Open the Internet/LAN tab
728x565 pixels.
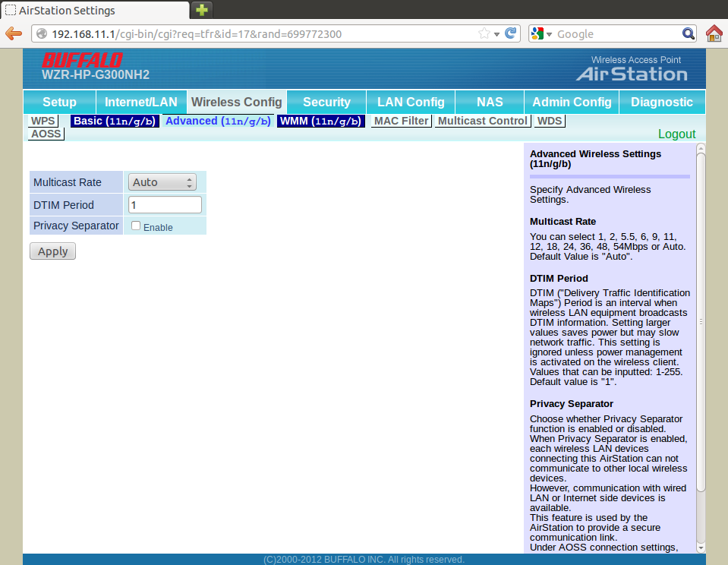coord(141,102)
